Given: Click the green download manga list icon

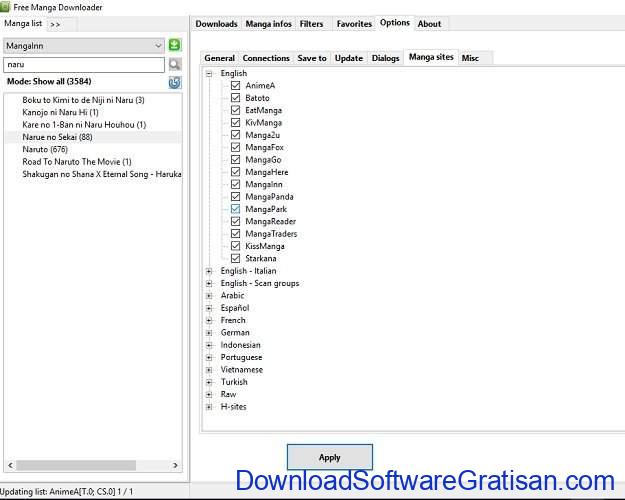Looking at the screenshot, I should click(x=174, y=45).
